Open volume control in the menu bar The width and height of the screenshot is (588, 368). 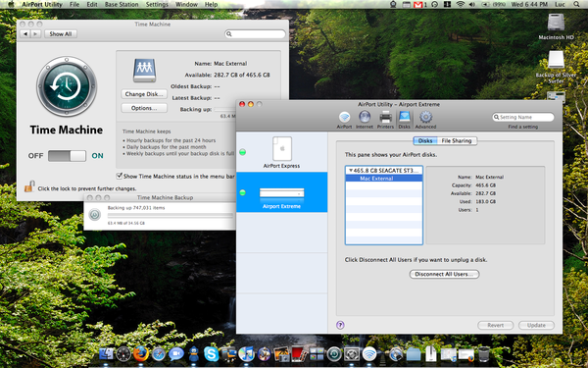[472, 5]
